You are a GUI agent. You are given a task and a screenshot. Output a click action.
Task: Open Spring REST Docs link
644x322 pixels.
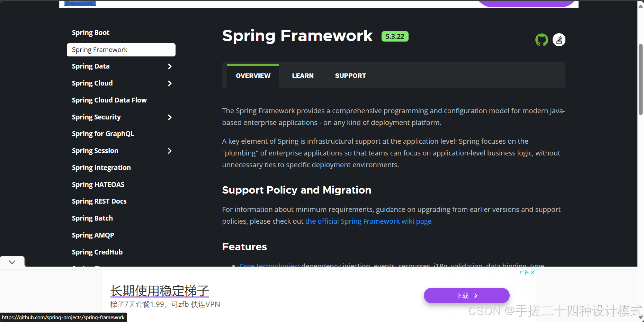(99, 202)
